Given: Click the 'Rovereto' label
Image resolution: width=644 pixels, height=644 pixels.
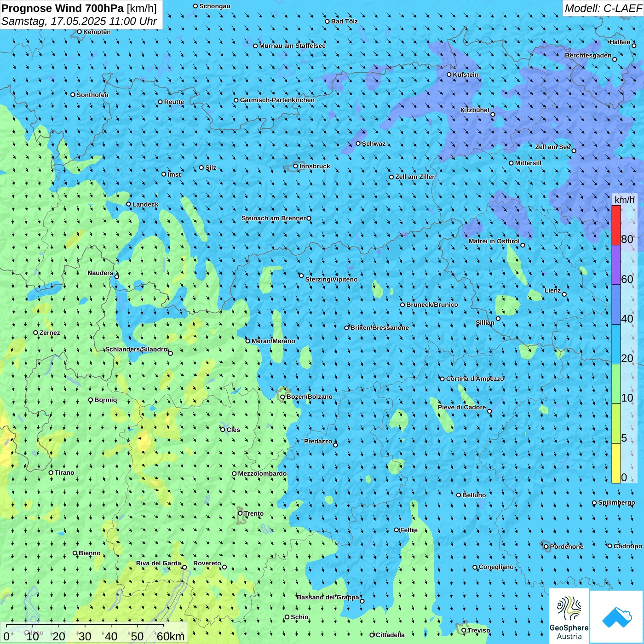Looking at the screenshot, I should 207,563.
